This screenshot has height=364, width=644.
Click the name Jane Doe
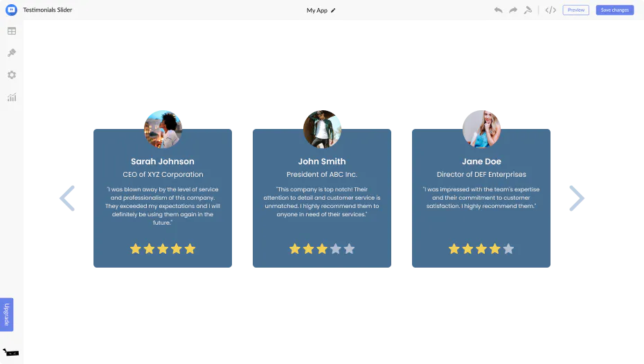[481, 162]
